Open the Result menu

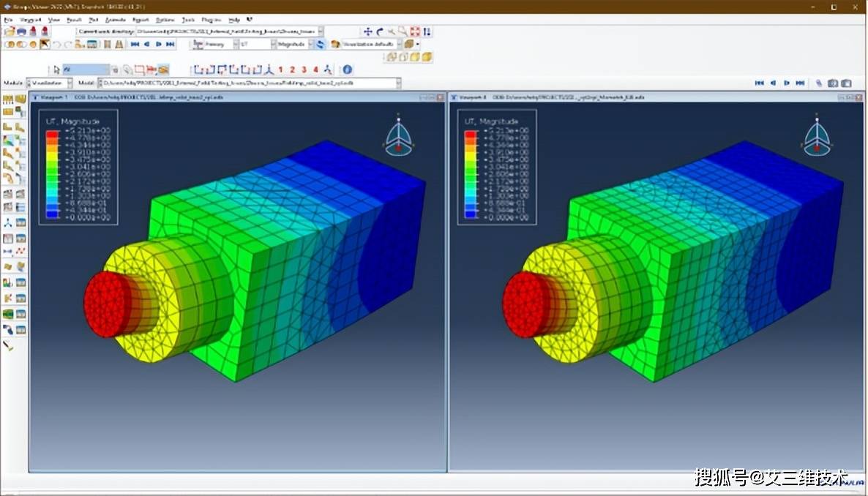pyautogui.click(x=74, y=20)
